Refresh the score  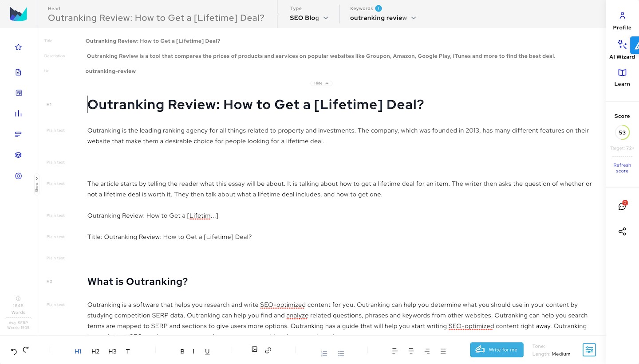(x=622, y=168)
